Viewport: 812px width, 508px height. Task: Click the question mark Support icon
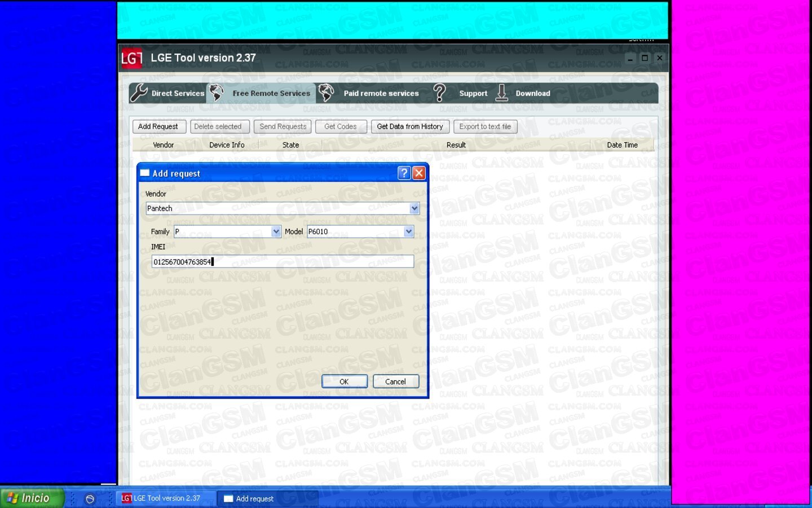tap(439, 93)
